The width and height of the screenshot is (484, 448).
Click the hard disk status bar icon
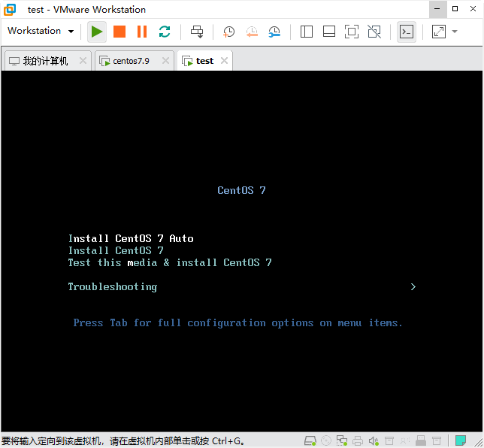310,440
